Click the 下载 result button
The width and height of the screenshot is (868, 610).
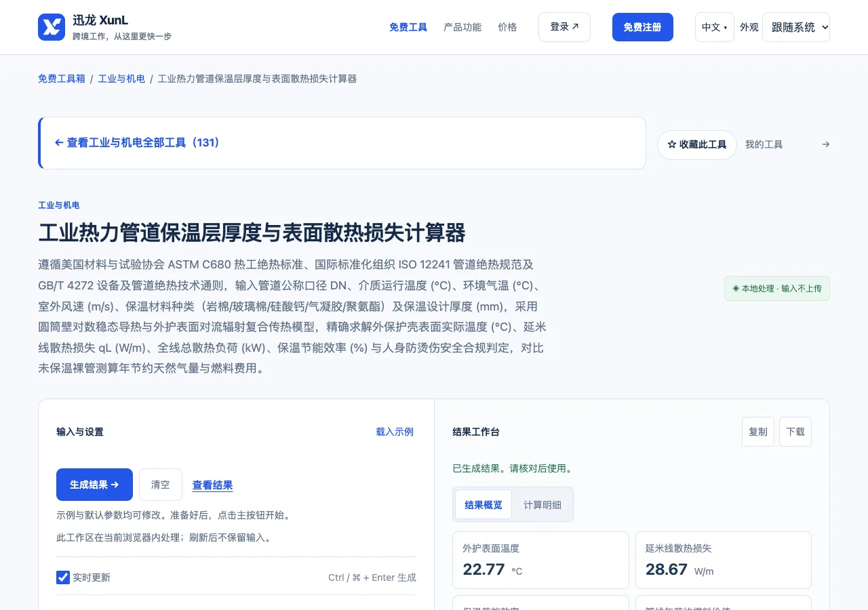(795, 432)
